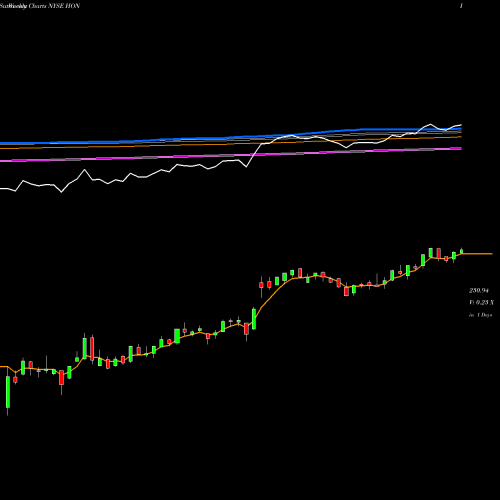Click the 'Charts NYSE HON' title text
The height and width of the screenshot is (500, 500).
coord(54,6)
